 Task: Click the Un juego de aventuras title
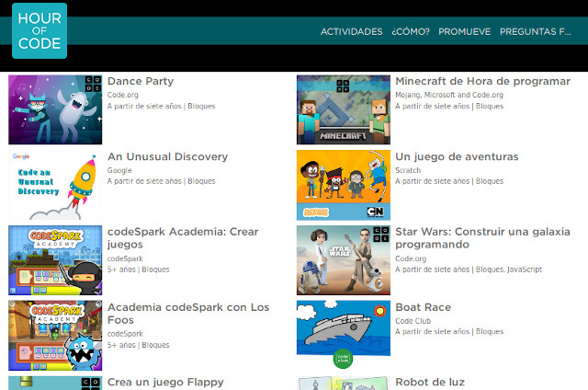[457, 156]
